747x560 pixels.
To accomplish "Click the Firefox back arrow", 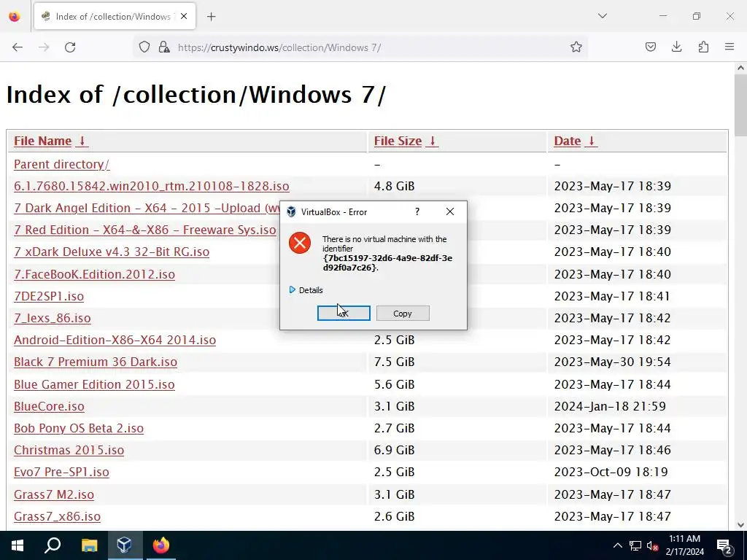I will click(x=18, y=47).
